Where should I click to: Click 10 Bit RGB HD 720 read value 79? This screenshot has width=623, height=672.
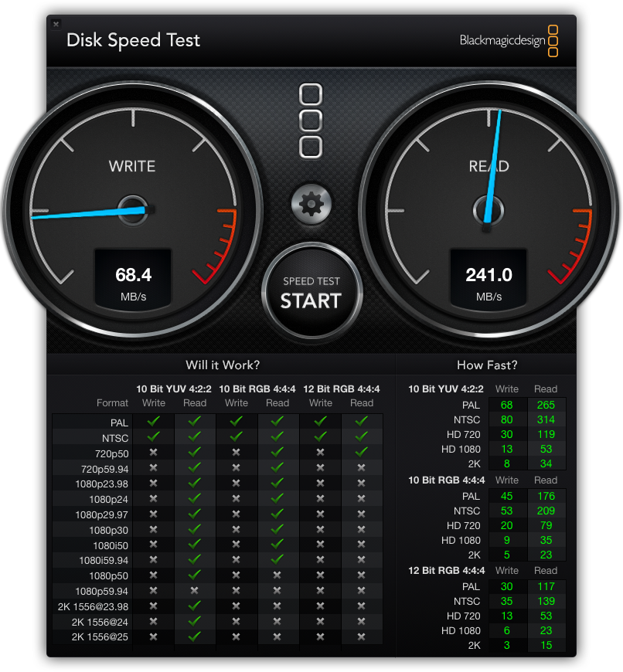click(546, 525)
